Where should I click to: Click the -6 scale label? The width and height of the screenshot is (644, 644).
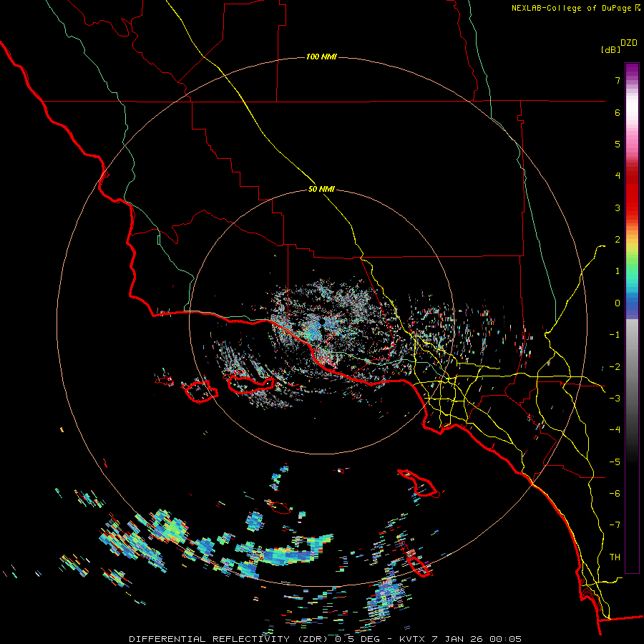click(615, 494)
